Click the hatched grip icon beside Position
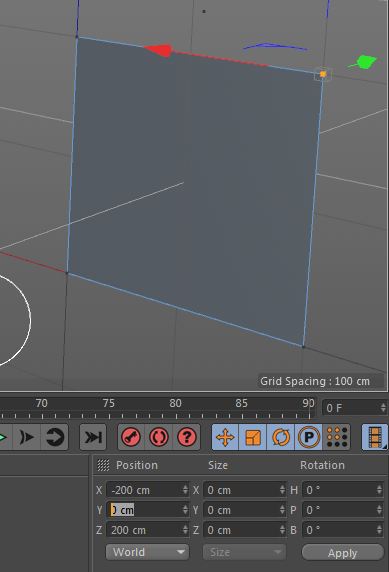The image size is (389, 572). [x=103, y=465]
